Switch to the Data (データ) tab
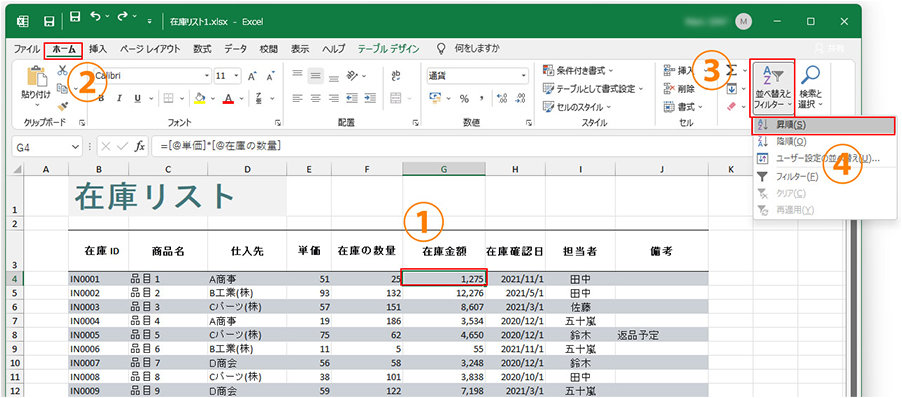The height and width of the screenshot is (398, 902). pos(235,49)
